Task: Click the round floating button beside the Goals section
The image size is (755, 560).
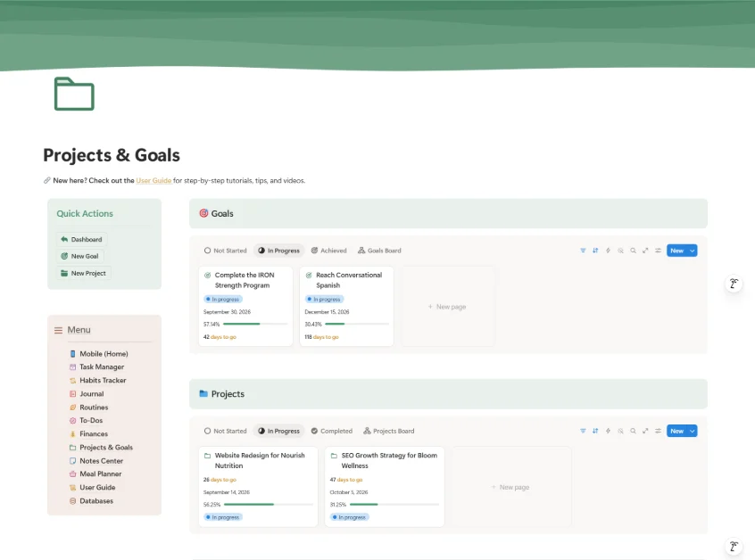Action: pyautogui.click(x=734, y=284)
